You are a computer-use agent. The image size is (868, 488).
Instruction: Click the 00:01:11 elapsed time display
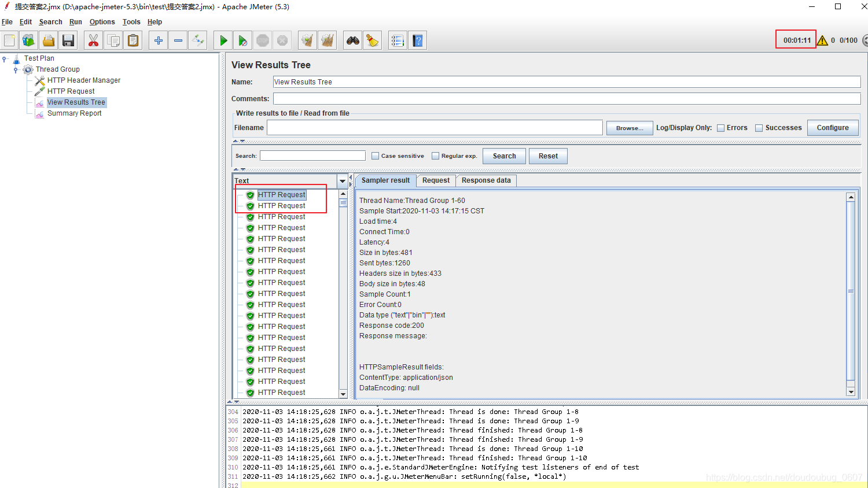point(797,40)
